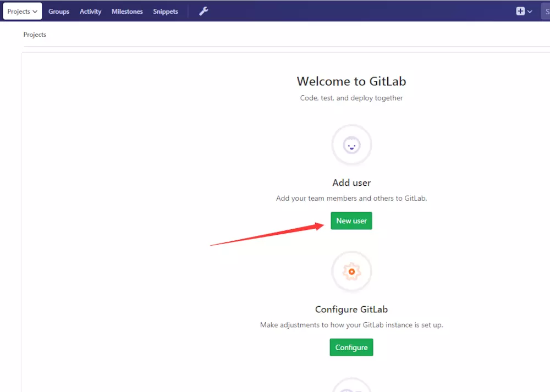Click the Projects breadcrumb link
This screenshot has width=550, height=392.
[35, 35]
